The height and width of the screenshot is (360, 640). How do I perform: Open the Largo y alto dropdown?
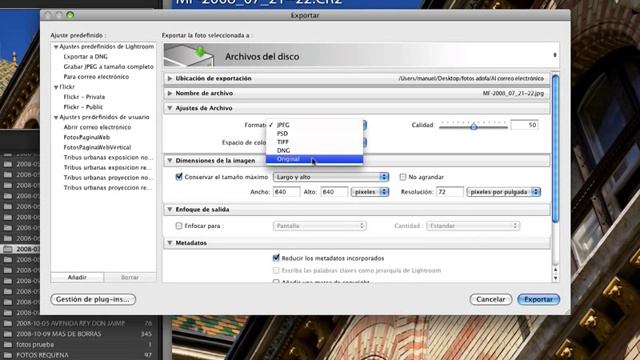(331, 177)
